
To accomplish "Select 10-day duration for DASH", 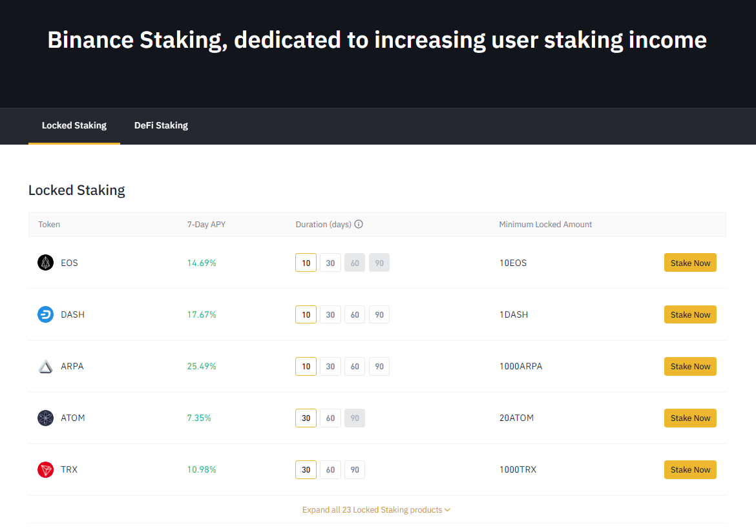I will pyautogui.click(x=306, y=314).
